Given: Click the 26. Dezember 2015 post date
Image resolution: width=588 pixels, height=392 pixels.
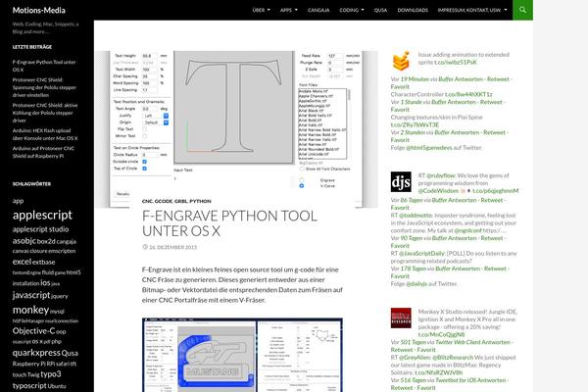Looking at the screenshot, I should (x=172, y=247).
